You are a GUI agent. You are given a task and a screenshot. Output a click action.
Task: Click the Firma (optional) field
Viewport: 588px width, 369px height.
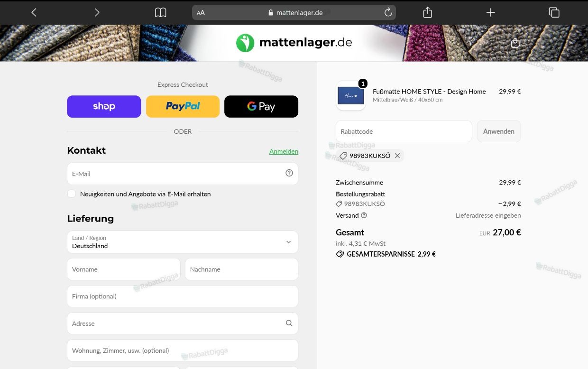pos(183,296)
